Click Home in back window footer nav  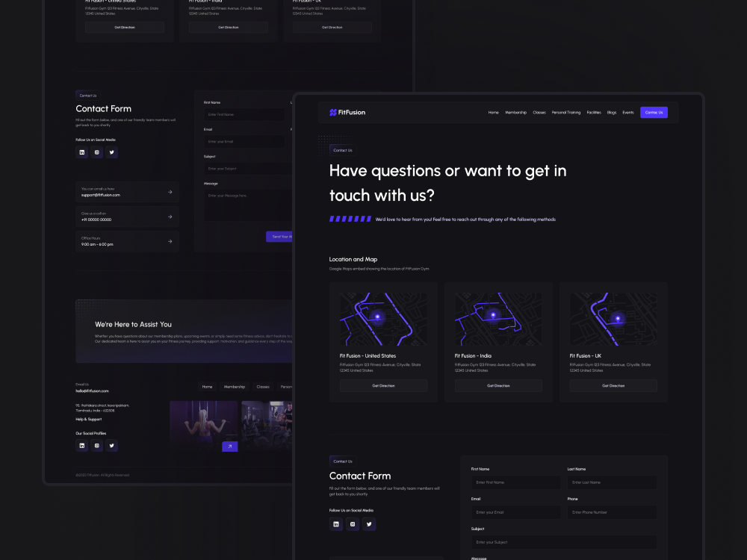click(207, 387)
